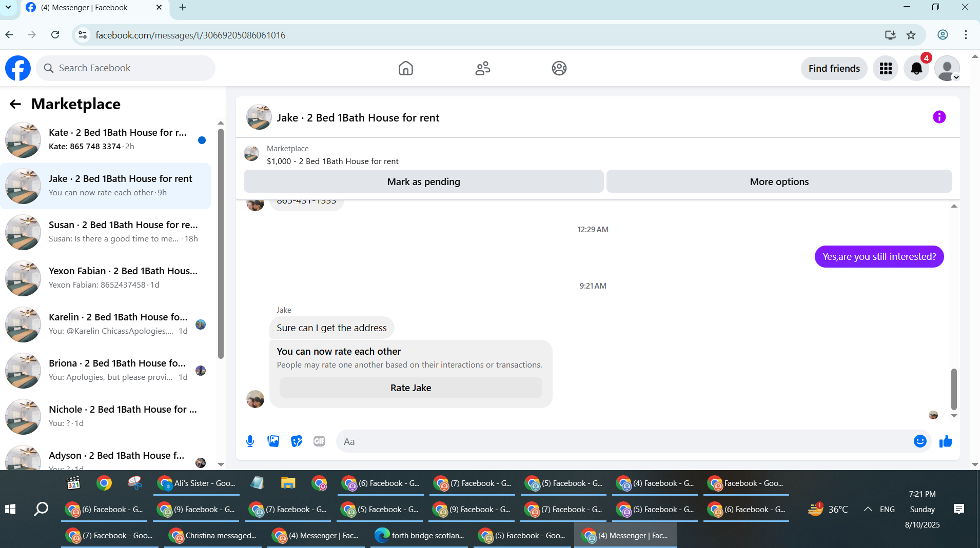Open the Chrome three-dot menu
This screenshot has width=980, height=548.
[966, 35]
